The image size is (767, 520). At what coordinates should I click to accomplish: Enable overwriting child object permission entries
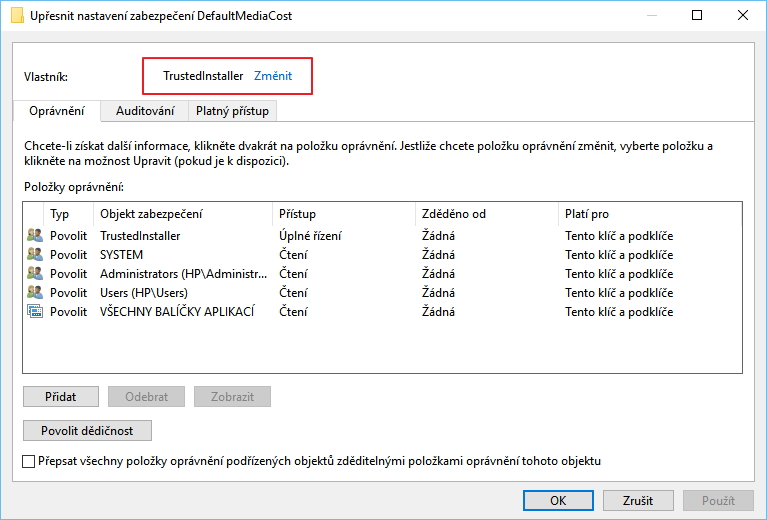point(28,461)
